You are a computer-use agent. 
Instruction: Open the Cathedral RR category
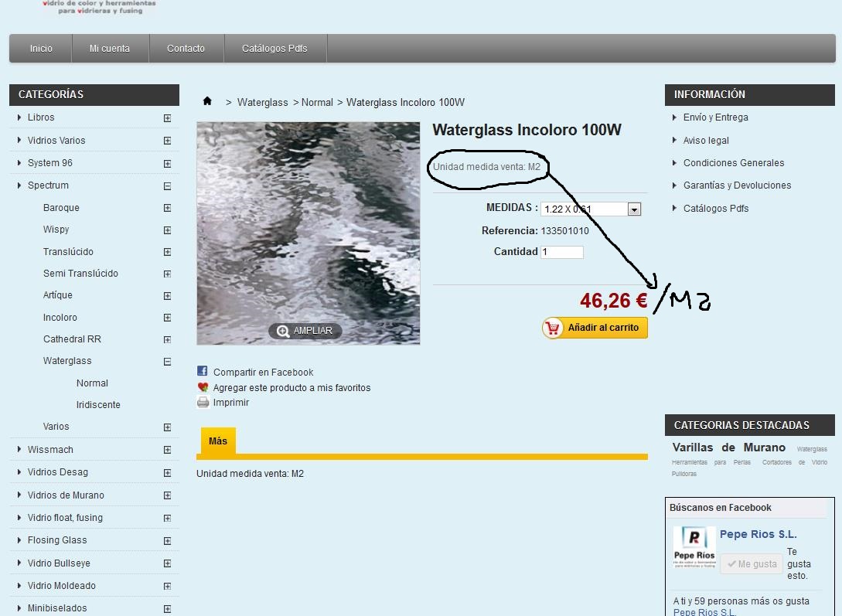pyautogui.click(x=72, y=339)
